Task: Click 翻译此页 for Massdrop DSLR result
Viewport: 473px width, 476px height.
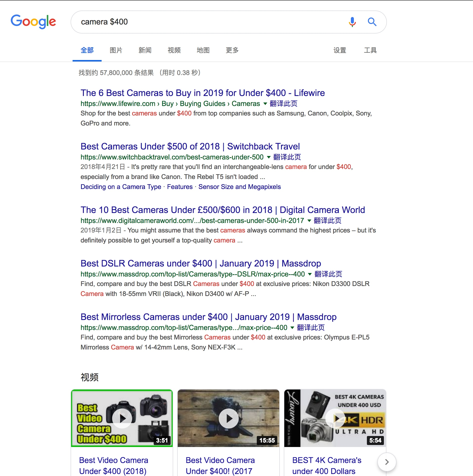Action: point(328,274)
